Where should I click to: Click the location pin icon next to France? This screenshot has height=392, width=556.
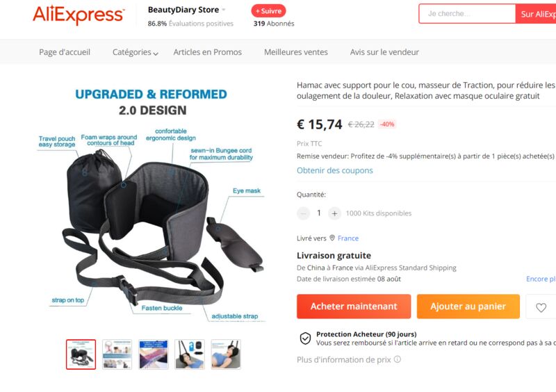click(x=332, y=238)
